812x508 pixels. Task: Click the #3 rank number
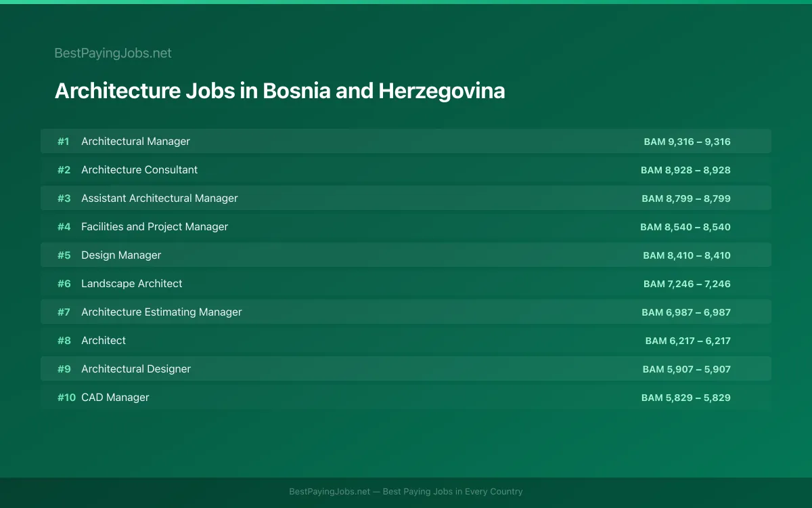pos(64,198)
